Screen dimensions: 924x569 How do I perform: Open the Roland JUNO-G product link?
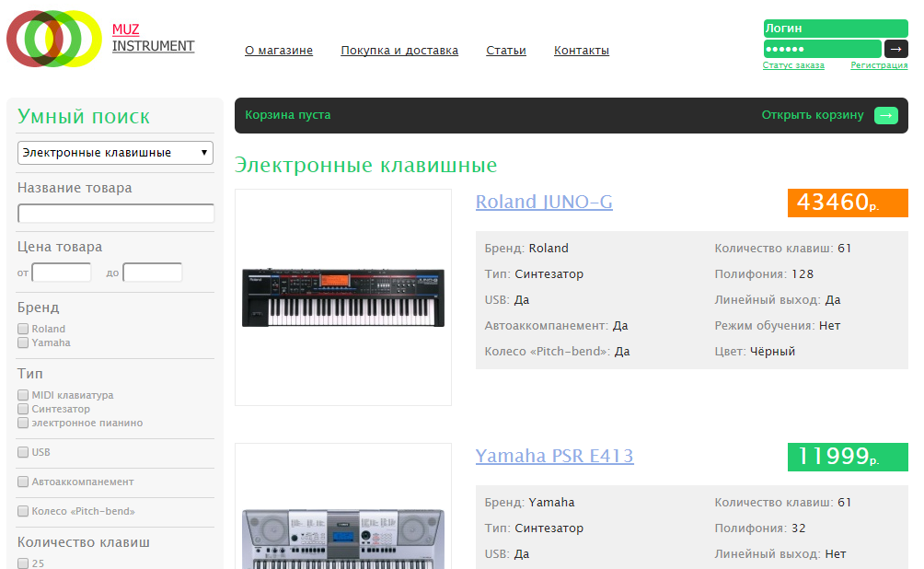tap(544, 202)
